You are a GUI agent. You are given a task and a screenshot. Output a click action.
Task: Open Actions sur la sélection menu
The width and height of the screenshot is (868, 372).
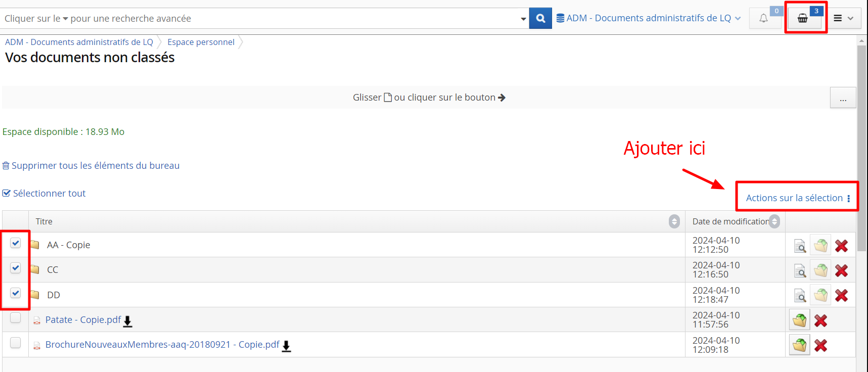(797, 198)
